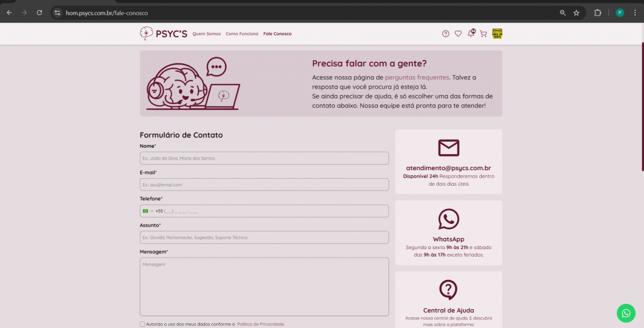Check the Autorizo o uso dos dados checkbox
This screenshot has width=644, height=328.
(142, 324)
